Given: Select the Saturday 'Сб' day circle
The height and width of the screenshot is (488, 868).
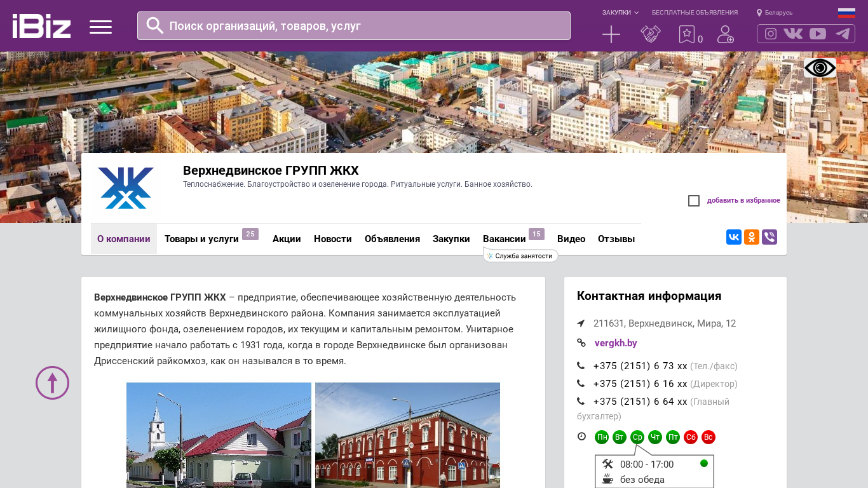Looking at the screenshot, I should [x=691, y=437].
